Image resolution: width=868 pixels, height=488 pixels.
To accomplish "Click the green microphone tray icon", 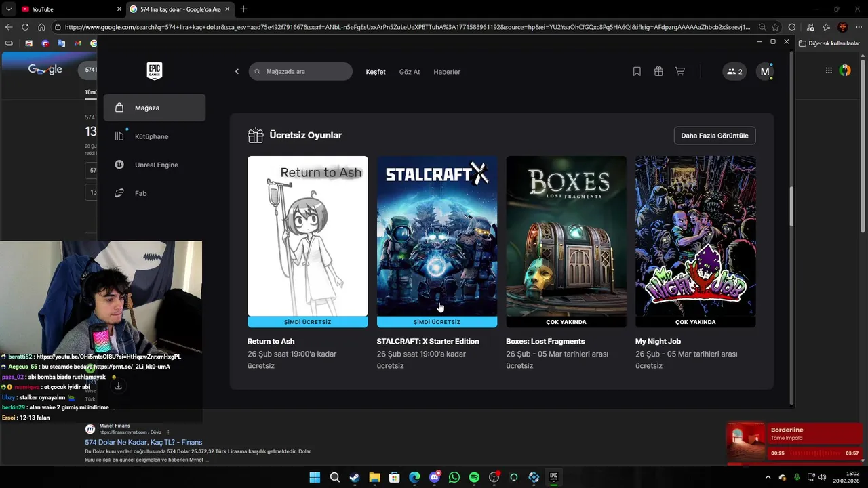I will pos(797,477).
